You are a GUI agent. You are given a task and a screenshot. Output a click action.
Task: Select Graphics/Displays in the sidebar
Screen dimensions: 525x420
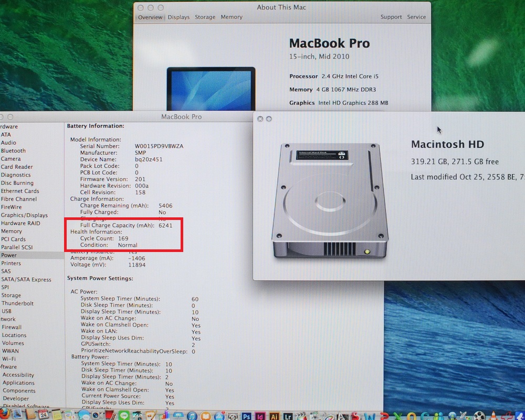coord(24,215)
